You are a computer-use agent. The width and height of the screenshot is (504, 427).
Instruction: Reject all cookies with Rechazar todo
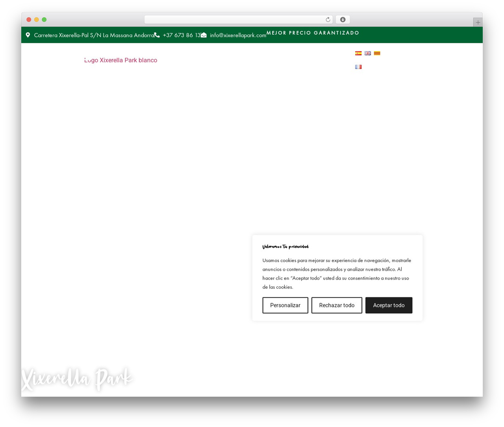point(337,305)
